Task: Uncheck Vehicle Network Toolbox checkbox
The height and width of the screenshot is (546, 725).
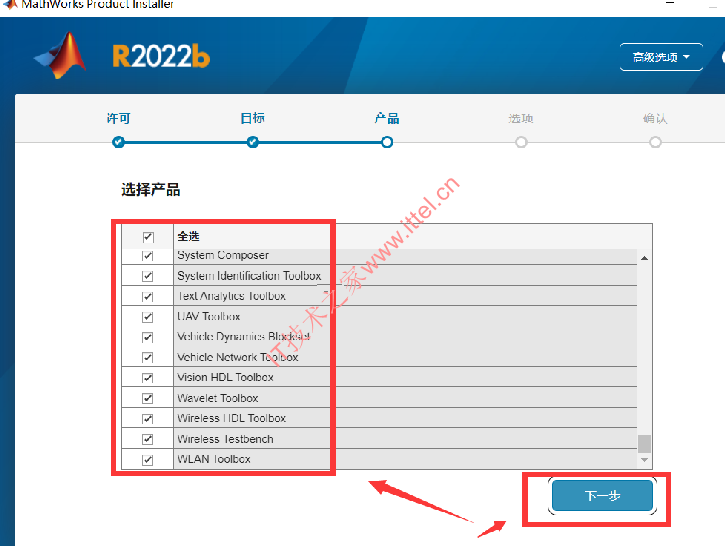Action: pyautogui.click(x=147, y=357)
